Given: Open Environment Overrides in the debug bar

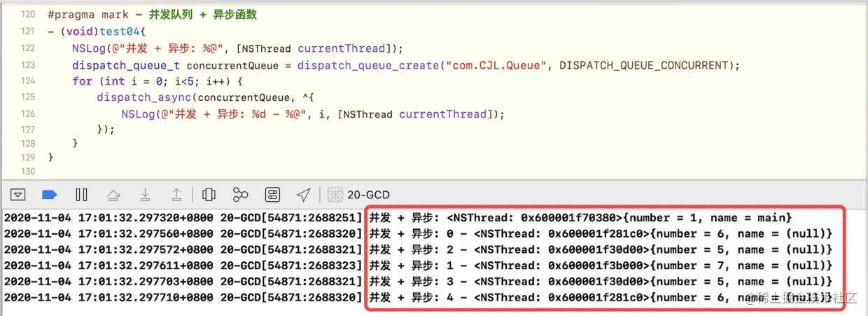Looking at the screenshot, I should click(x=273, y=195).
